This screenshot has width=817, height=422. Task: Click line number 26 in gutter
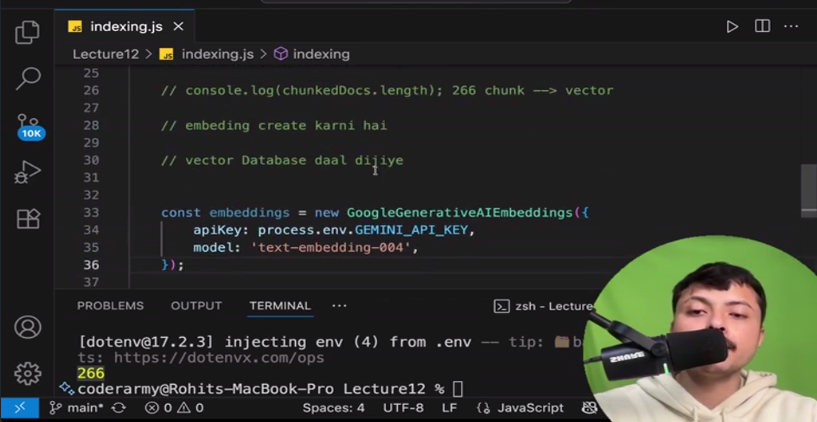point(91,91)
